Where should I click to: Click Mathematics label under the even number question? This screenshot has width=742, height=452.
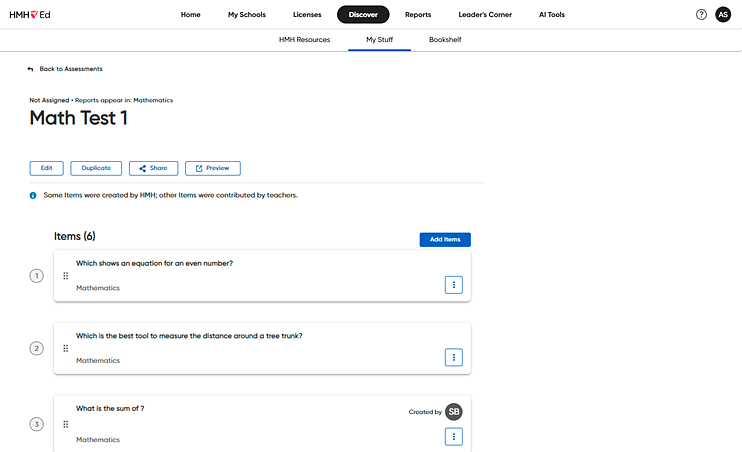click(98, 288)
